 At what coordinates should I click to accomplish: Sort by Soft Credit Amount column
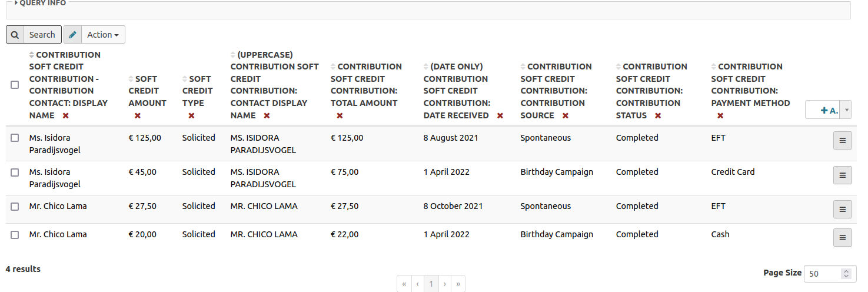147,91
